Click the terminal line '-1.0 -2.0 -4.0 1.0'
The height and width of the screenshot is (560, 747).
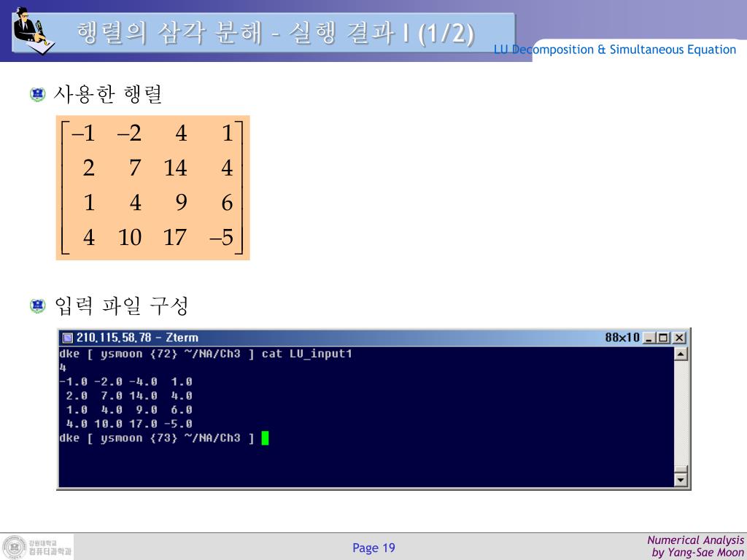pyautogui.click(x=125, y=382)
